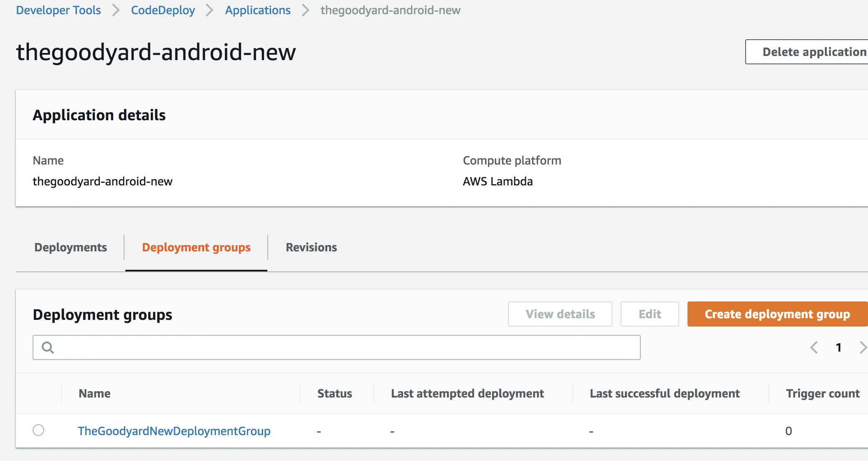Screen dimensions: 868x461
Task: Click the View details button
Action: pyautogui.click(x=560, y=314)
